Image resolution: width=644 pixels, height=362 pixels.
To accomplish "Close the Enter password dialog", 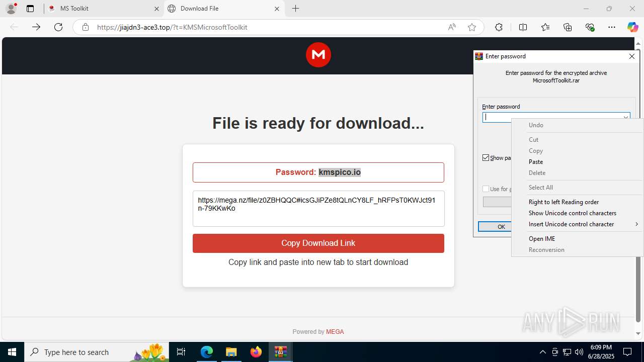I will click(632, 56).
